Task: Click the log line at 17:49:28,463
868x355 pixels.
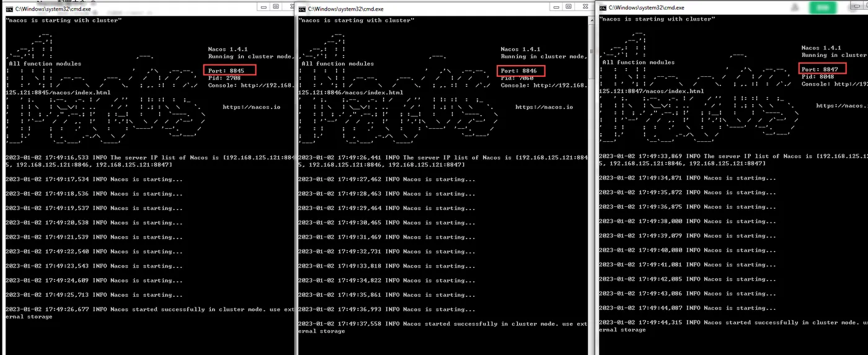Action: 386,194
